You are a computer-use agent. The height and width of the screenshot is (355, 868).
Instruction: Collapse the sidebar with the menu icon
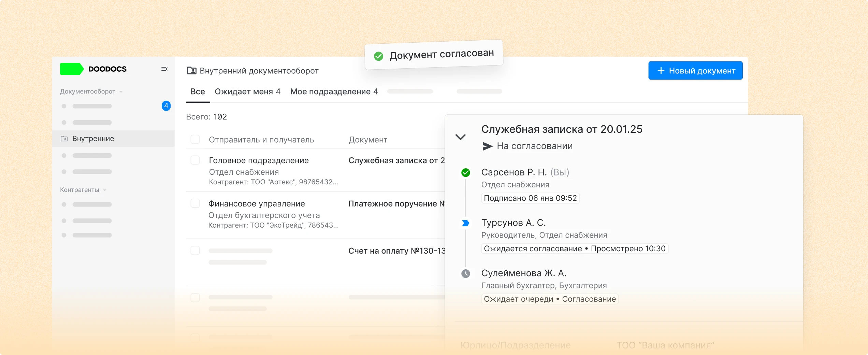[x=164, y=69]
